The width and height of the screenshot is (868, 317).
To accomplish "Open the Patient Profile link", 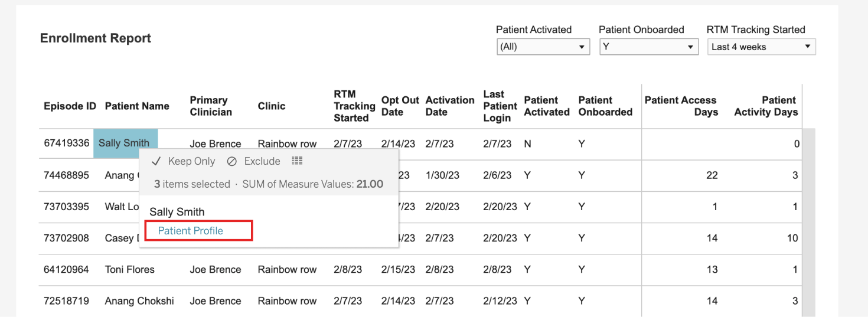I will (x=190, y=231).
